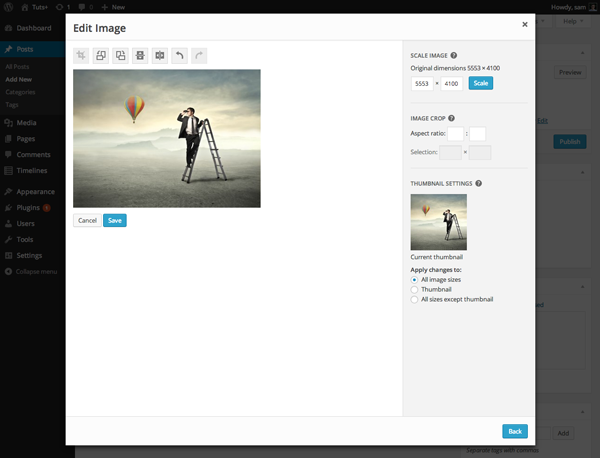Open Tools in sidebar

[33, 239]
